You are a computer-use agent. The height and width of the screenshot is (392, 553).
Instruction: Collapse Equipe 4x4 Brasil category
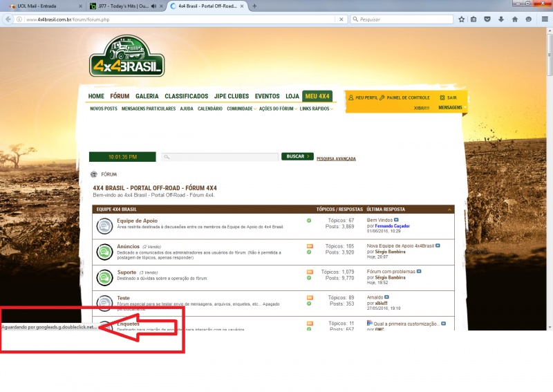pos(449,209)
